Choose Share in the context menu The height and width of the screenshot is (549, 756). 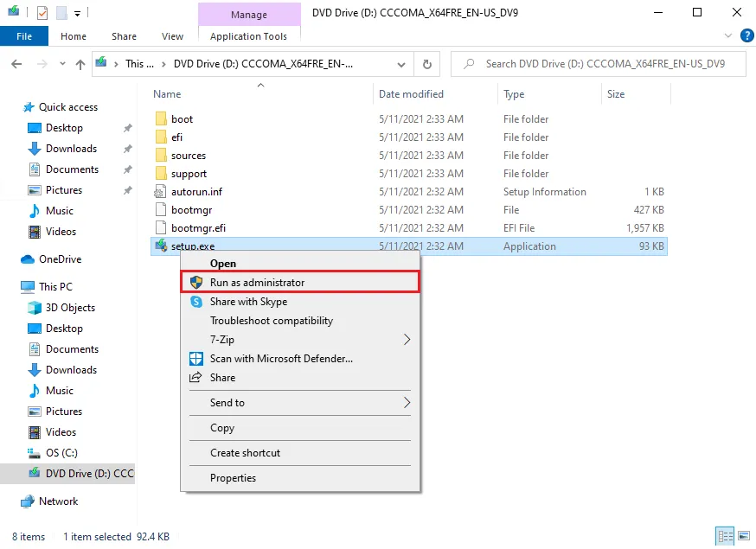tap(300, 378)
